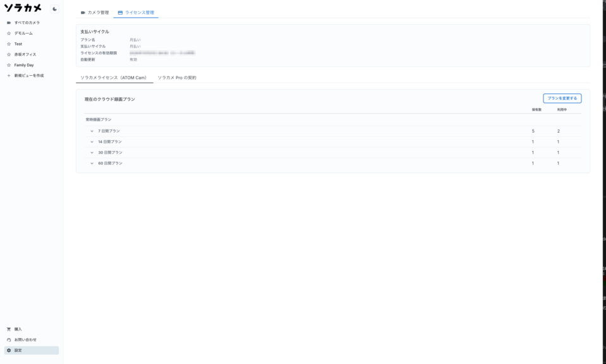
Task: Select the ライセンス管理 tab
Action: (136, 13)
